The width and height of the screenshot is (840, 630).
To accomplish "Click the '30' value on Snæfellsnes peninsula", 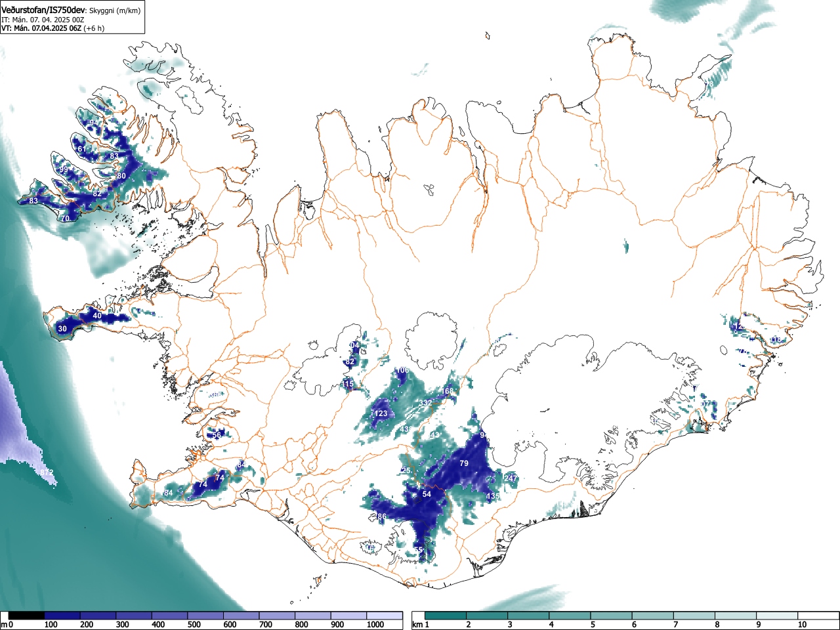I will click(x=62, y=329).
